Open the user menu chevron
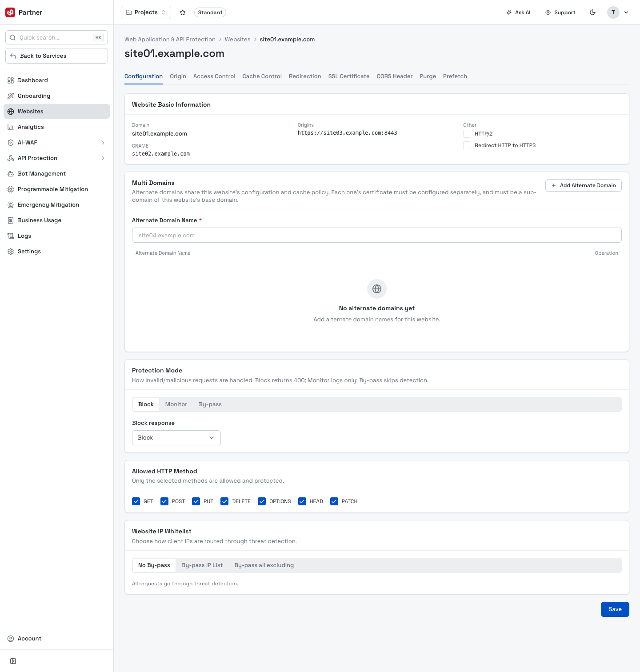Screen dimensions: 640x672 [x=626, y=12]
